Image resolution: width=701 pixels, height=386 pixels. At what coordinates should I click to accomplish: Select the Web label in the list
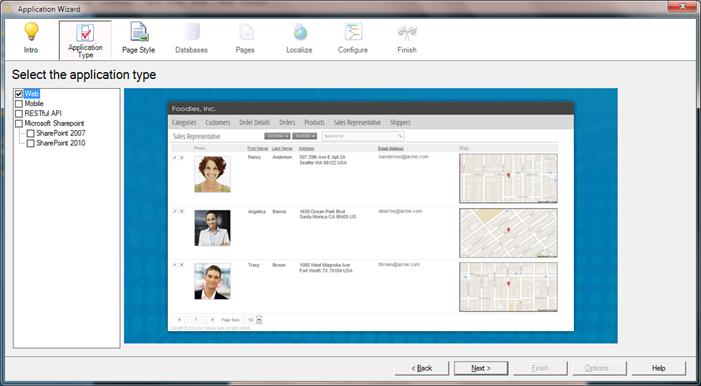pyautogui.click(x=32, y=94)
